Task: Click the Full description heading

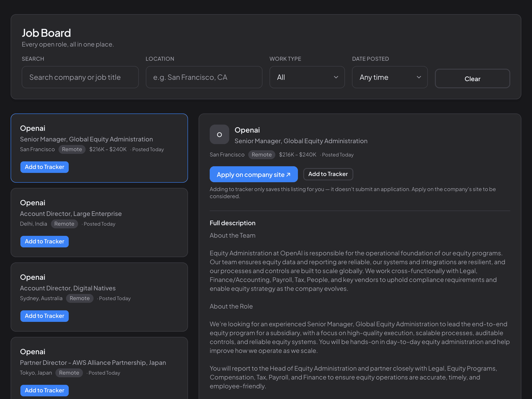Action: [233, 223]
